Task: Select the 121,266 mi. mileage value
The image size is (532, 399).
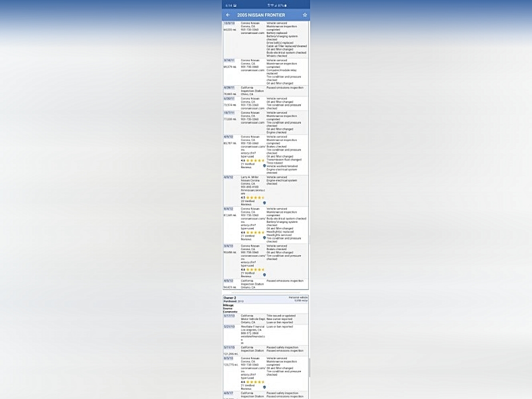Action: click(231, 354)
